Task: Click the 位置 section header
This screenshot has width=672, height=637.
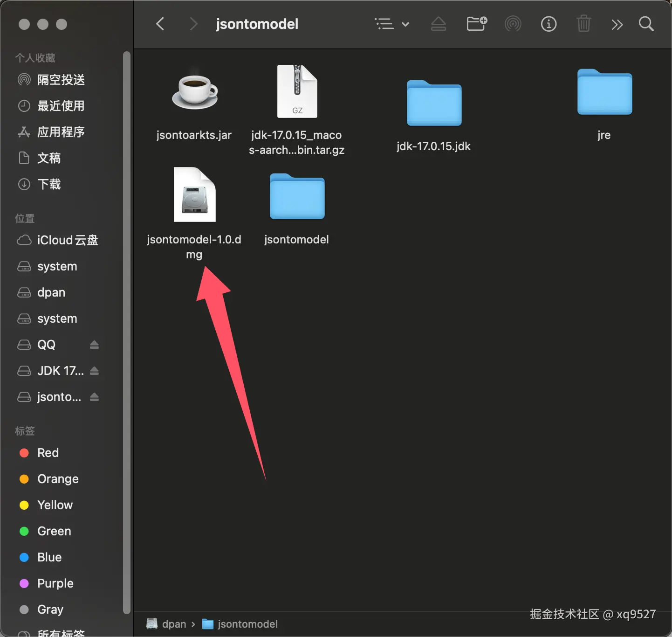Action: click(x=25, y=218)
